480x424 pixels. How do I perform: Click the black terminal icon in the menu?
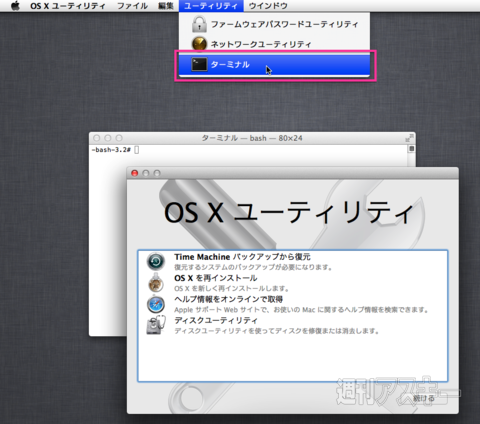(x=199, y=64)
